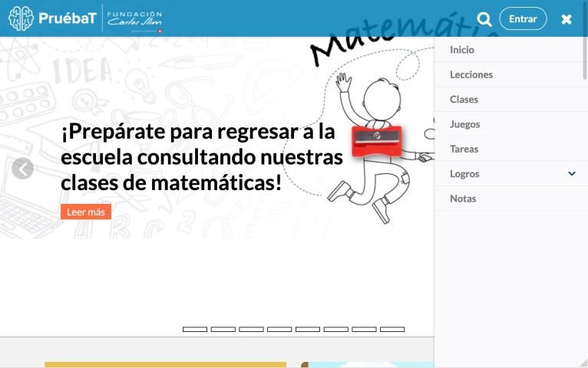Open Notas from the side menu
This screenshot has width=588, height=368.
463,199
